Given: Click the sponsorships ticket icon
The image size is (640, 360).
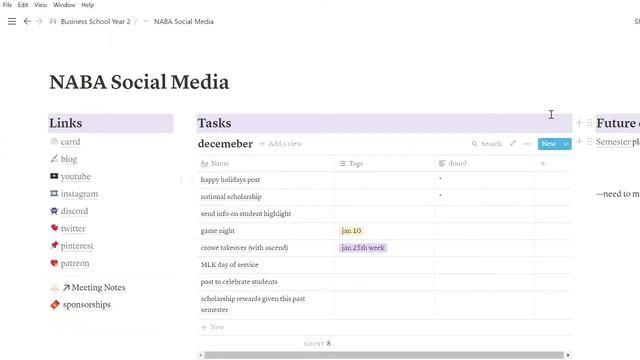Looking at the screenshot, I should click(x=55, y=304).
